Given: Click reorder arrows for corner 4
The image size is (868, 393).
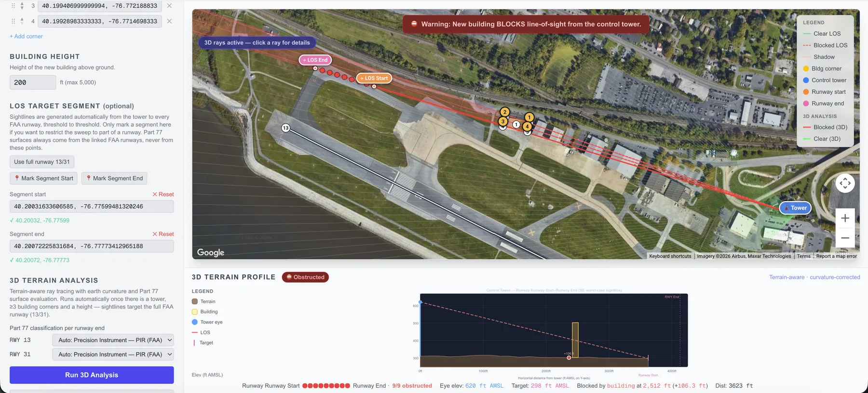Looking at the screenshot, I should (22, 21).
